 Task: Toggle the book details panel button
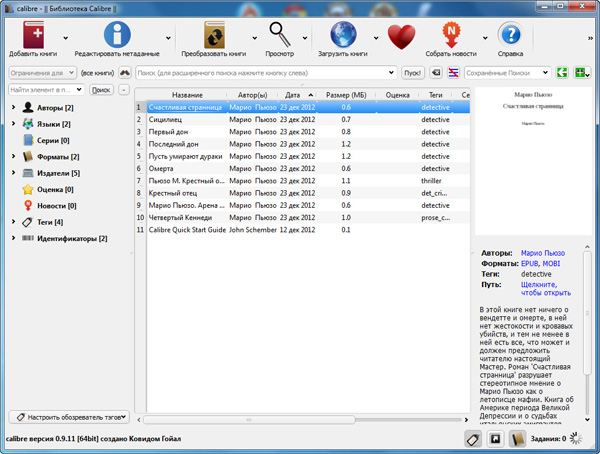click(517, 438)
